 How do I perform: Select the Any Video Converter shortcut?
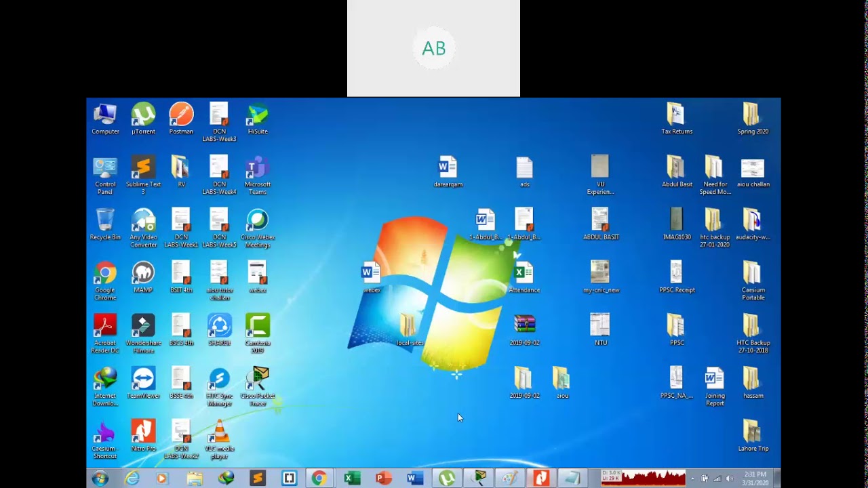tap(143, 228)
